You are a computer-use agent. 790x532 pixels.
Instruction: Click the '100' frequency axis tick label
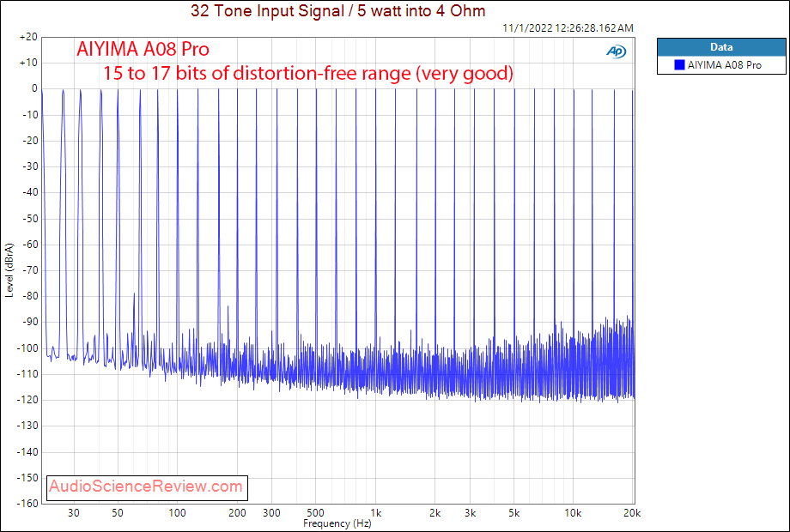coord(178,513)
